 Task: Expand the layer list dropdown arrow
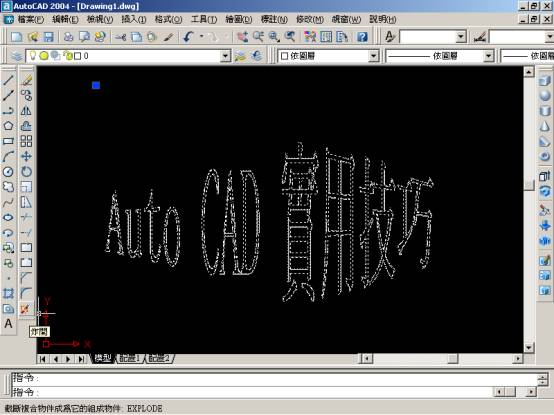(225, 56)
